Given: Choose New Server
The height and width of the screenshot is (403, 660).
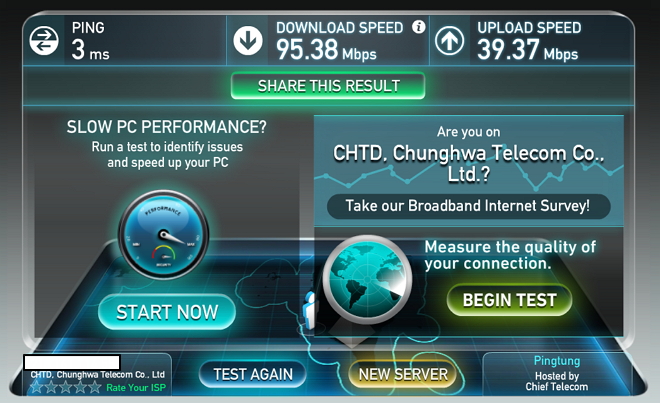Looking at the screenshot, I should tap(403, 374).
